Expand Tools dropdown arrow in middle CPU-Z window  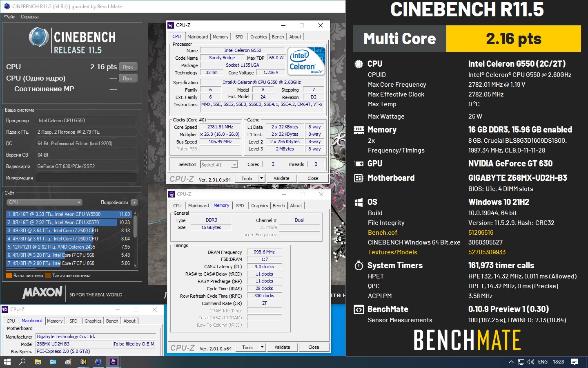click(263, 347)
